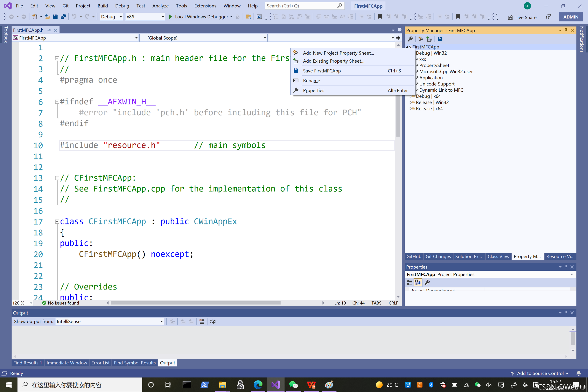Screen dimensions: 588x392
Task: Click Add New Project Property Sheet toolbar icon
Action: pyautogui.click(x=421, y=39)
